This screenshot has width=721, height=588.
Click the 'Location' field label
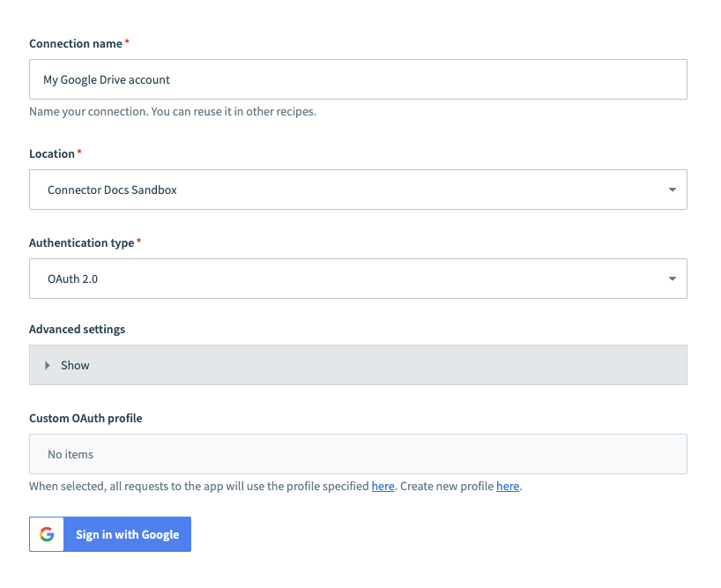click(52, 153)
